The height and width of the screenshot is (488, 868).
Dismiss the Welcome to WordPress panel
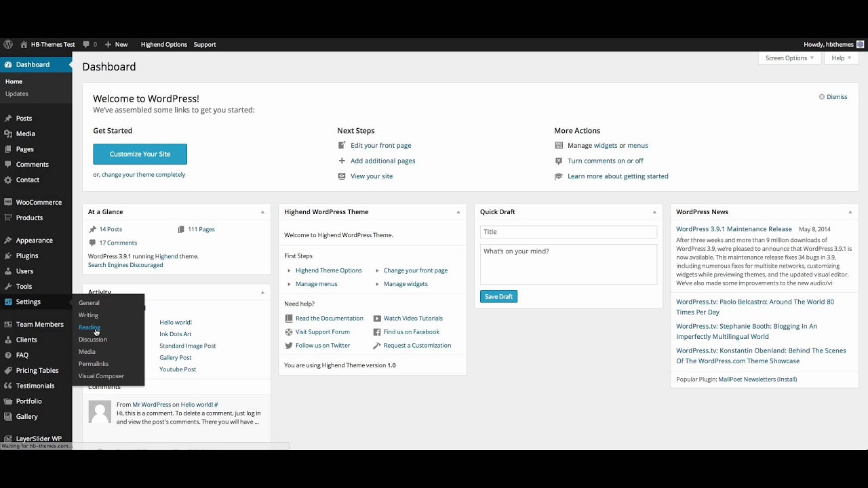[833, 97]
